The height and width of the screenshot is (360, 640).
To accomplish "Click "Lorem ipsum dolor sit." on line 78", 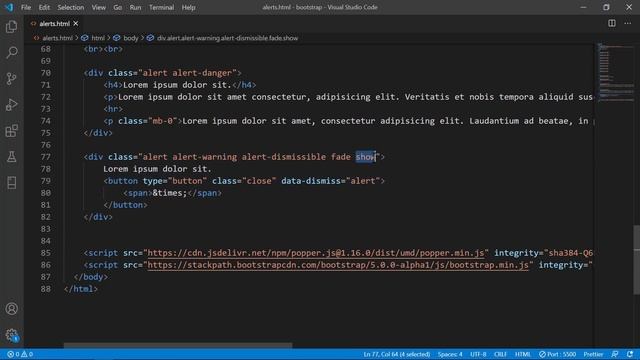I will (x=157, y=169).
